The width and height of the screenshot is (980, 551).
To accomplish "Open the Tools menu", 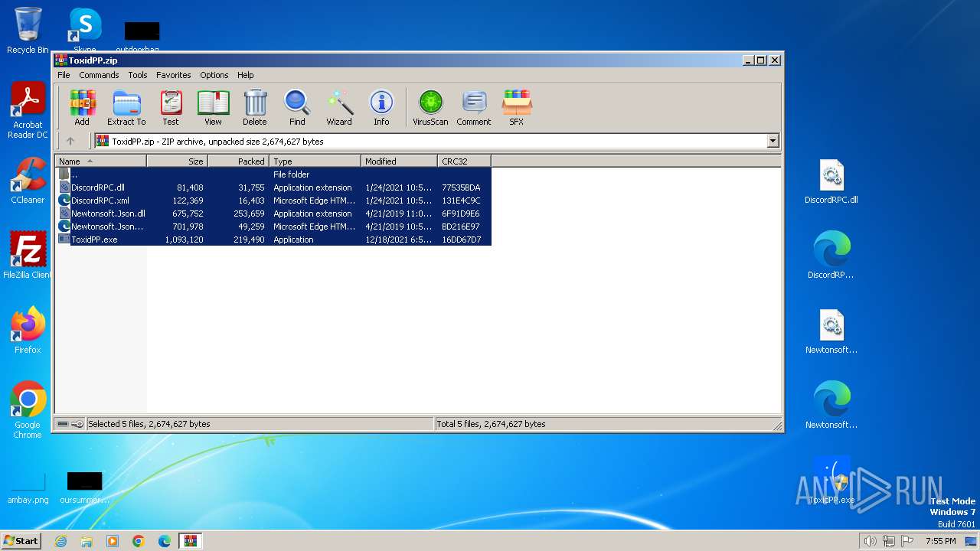I will tap(138, 75).
